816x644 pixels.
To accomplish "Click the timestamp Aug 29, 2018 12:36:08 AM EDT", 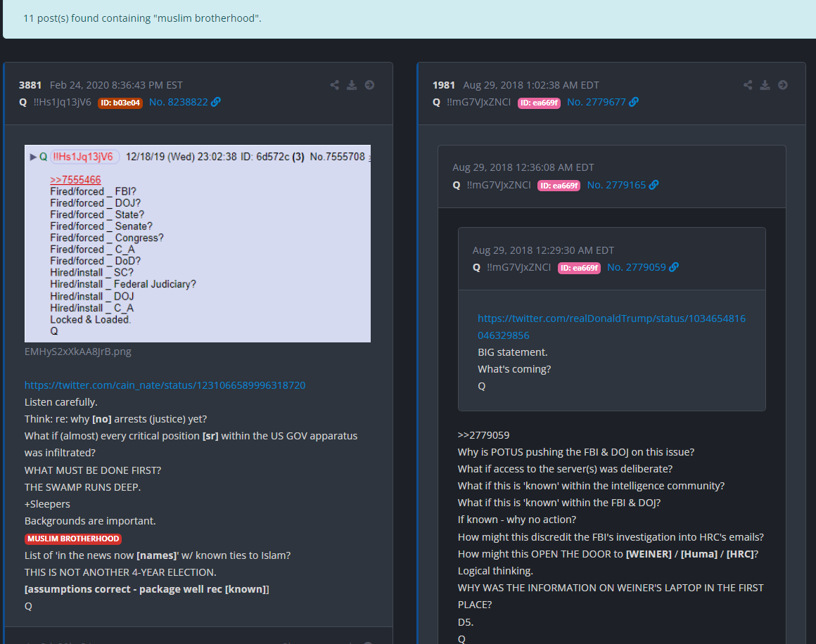I will [x=523, y=167].
